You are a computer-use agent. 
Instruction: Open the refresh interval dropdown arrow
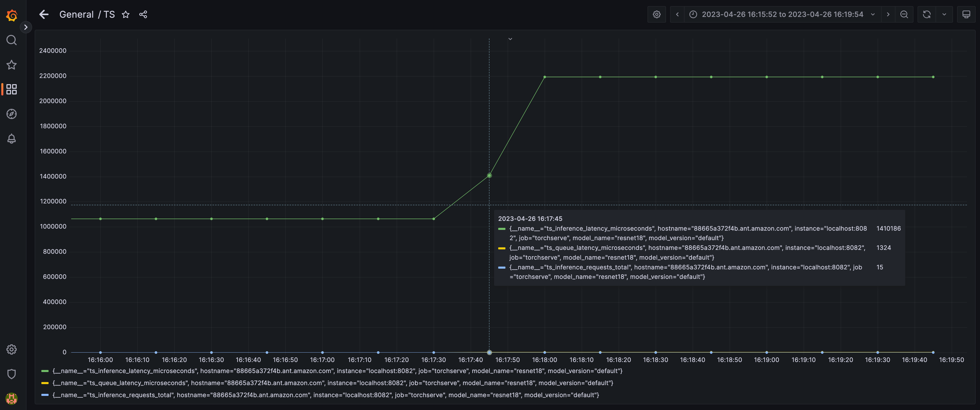tap(944, 14)
